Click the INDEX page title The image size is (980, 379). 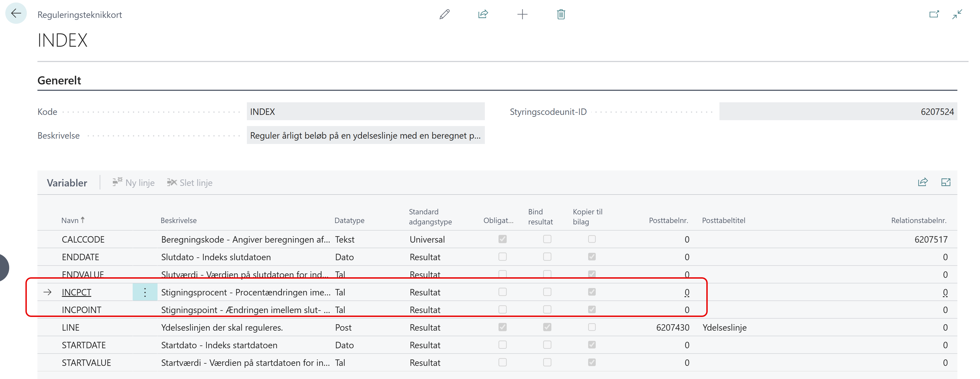62,40
